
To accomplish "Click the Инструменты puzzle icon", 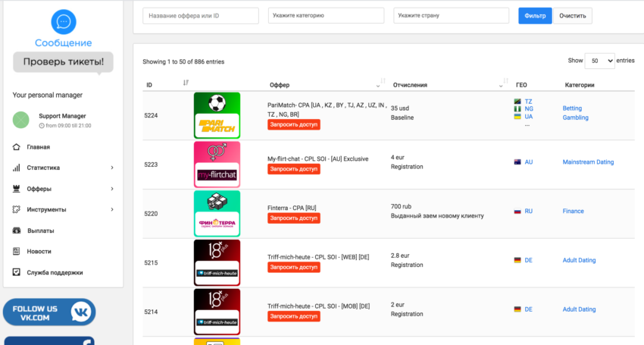I will coord(17,209).
